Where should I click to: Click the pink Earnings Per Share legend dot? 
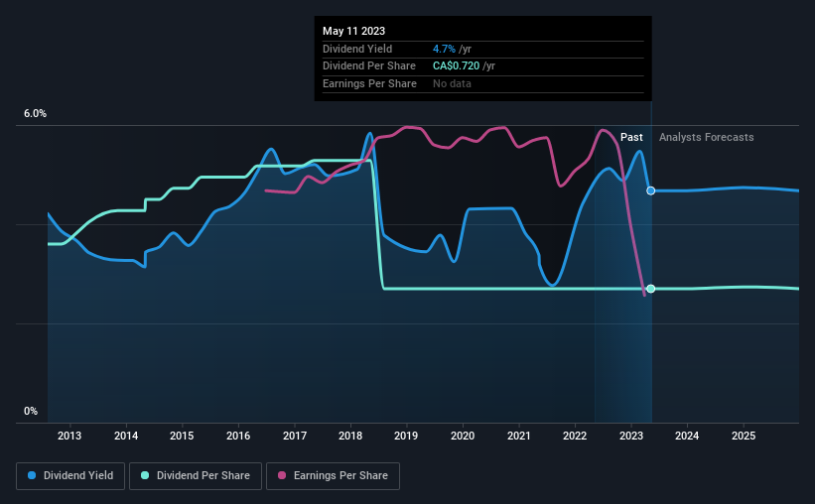282,475
